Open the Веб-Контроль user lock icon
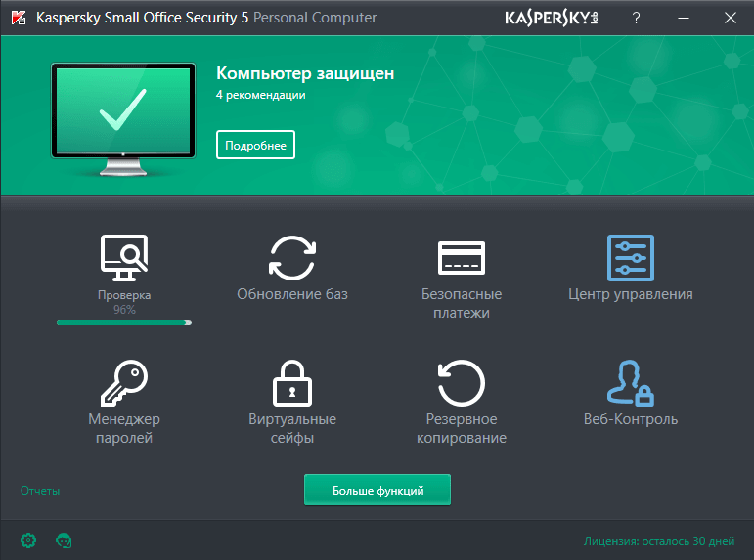754x560 pixels. coord(630,382)
